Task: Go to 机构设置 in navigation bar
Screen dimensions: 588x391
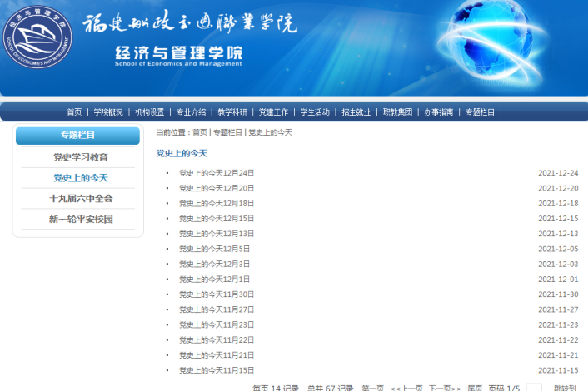Action: coord(150,112)
